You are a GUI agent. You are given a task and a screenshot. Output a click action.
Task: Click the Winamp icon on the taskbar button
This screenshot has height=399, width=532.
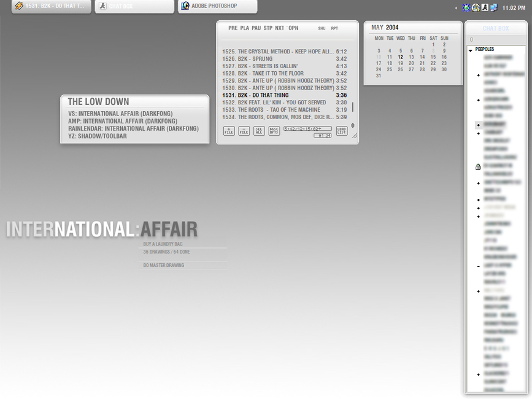tap(19, 6)
